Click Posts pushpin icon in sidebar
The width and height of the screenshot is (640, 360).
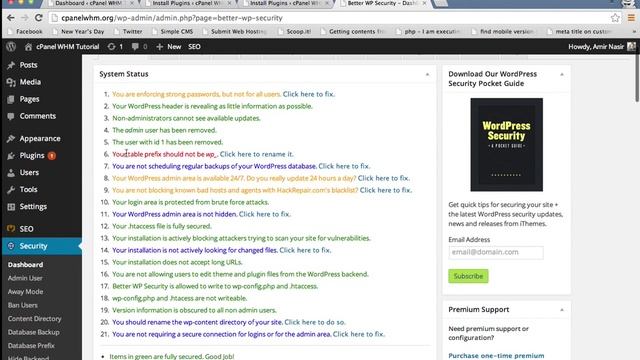11,65
